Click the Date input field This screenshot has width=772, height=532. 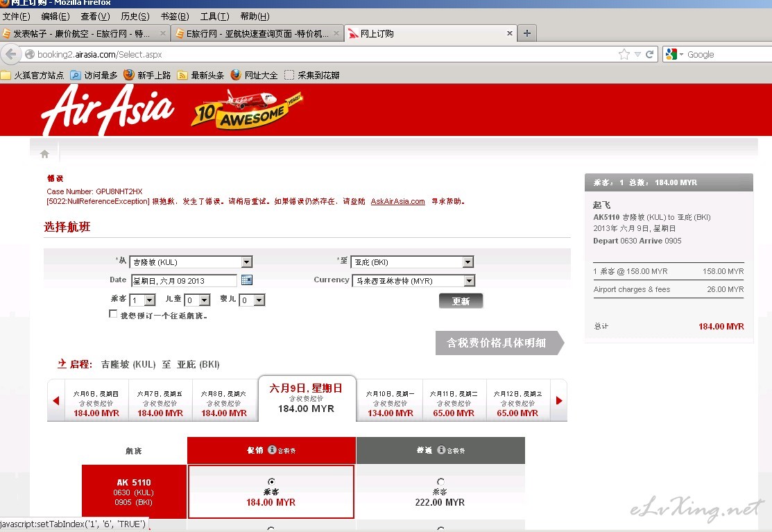[x=184, y=280]
